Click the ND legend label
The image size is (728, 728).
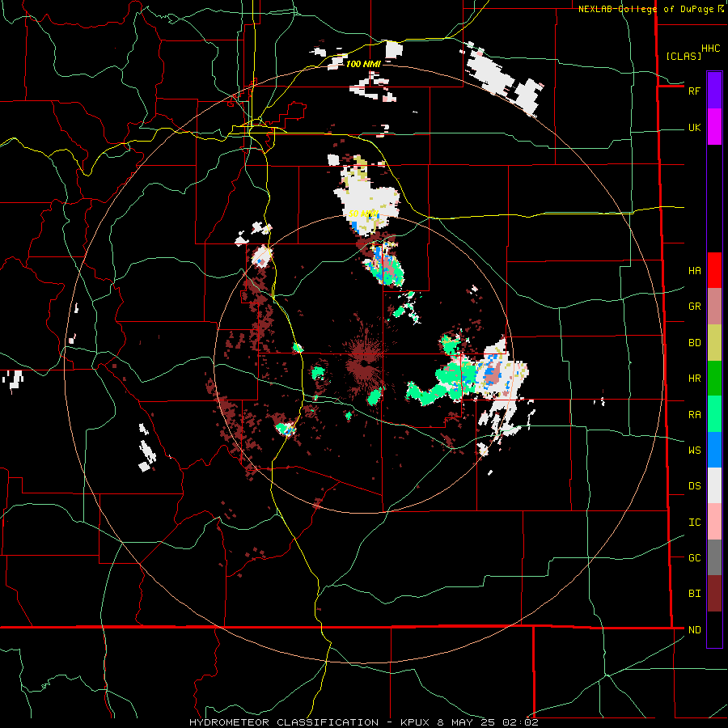[694, 630]
